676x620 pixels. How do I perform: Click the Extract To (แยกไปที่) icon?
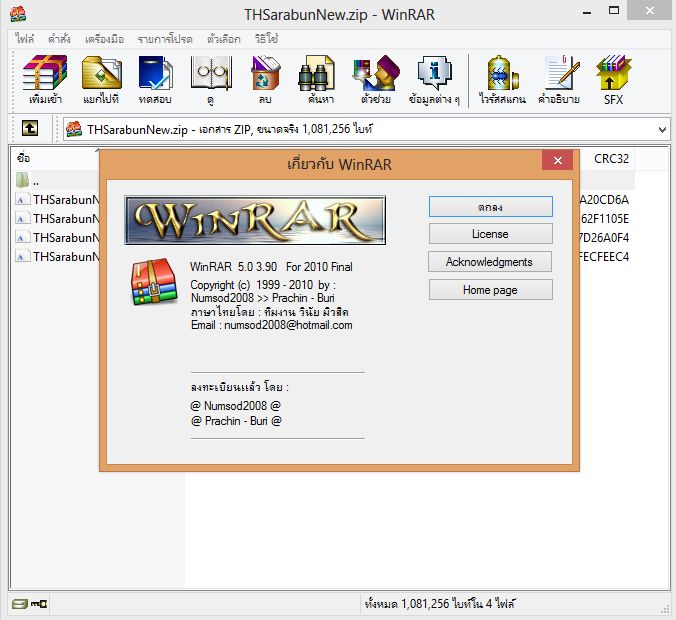pos(101,73)
